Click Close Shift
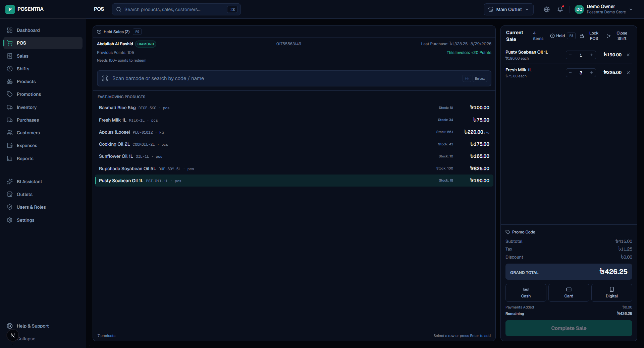Image resolution: width=644 pixels, height=348 pixels. coord(617,36)
